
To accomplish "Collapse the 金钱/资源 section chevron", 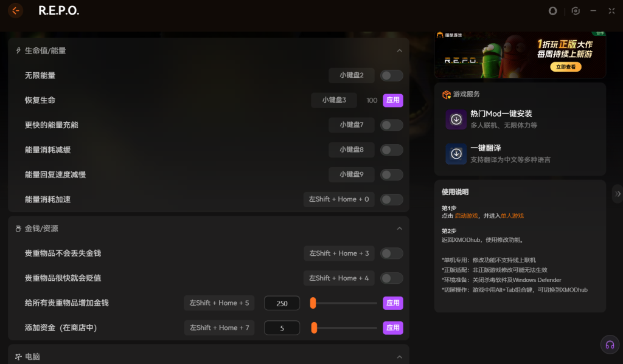I will [399, 228].
